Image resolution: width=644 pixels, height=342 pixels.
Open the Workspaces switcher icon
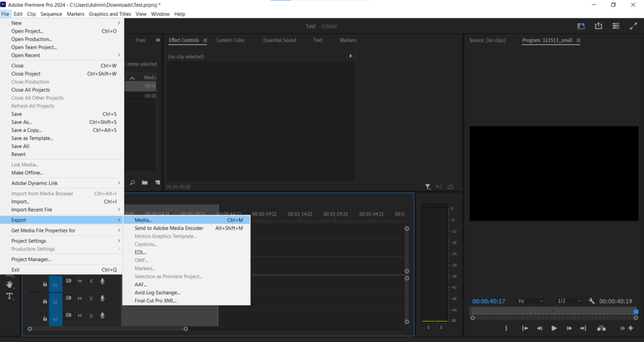tap(616, 26)
